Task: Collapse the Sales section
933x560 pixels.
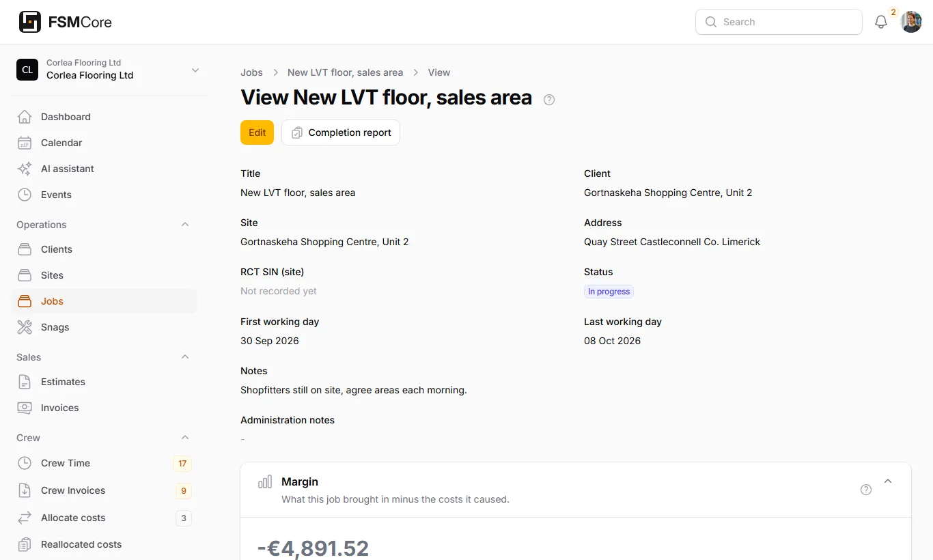Action: [185, 357]
